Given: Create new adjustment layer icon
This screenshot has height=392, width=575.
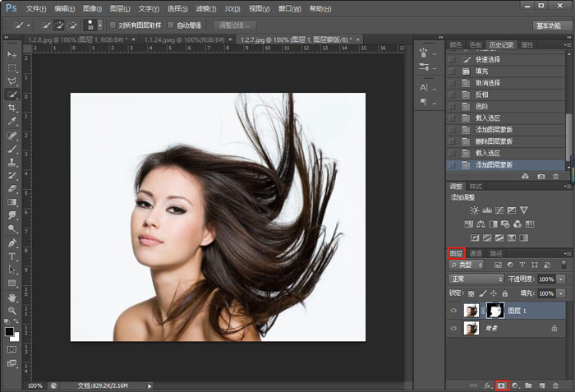Looking at the screenshot, I should point(515,385).
